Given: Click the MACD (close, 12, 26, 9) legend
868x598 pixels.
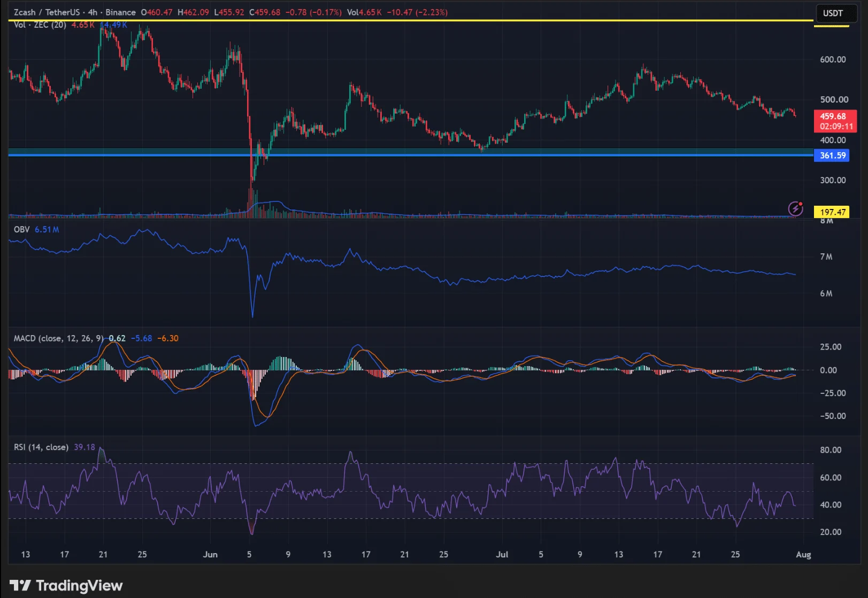Looking at the screenshot, I should point(59,338).
